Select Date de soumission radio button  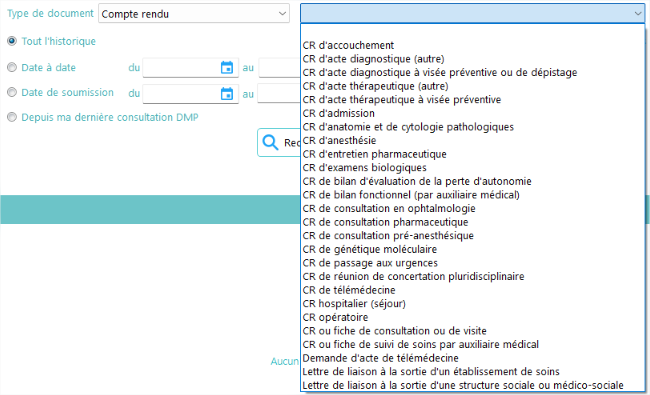[12, 92]
